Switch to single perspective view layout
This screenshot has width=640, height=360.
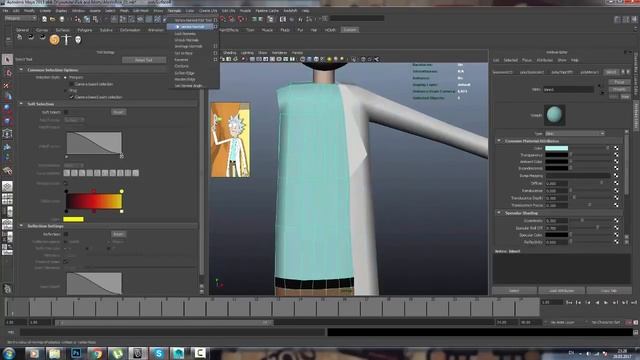point(7,187)
